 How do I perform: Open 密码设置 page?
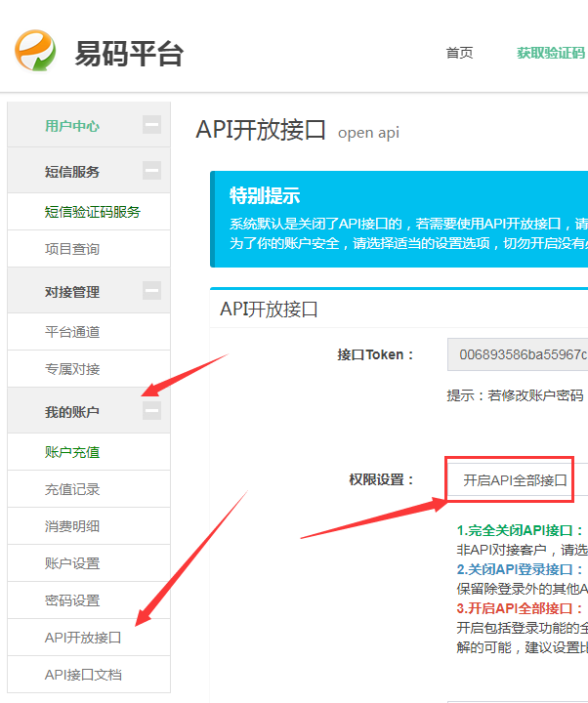point(72,600)
